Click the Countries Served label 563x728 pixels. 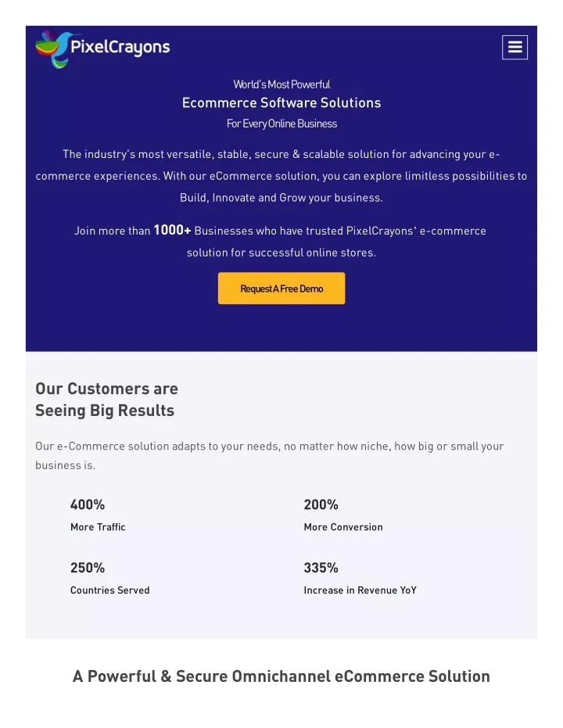tap(109, 590)
